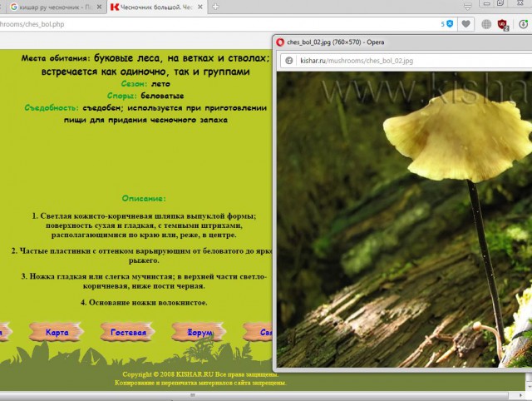Image resolution: width=532 pixels, height=401 pixels.
Task: Click the 'Споры:' label
Action: (x=122, y=96)
